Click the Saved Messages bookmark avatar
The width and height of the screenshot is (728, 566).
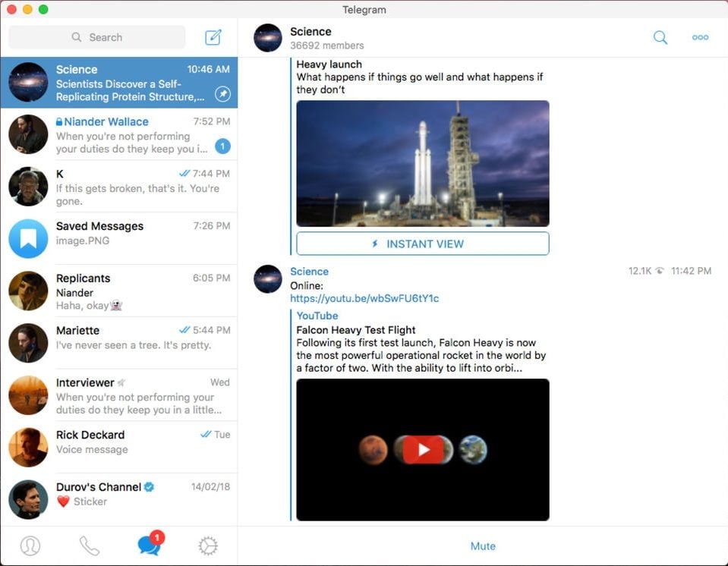click(x=28, y=238)
